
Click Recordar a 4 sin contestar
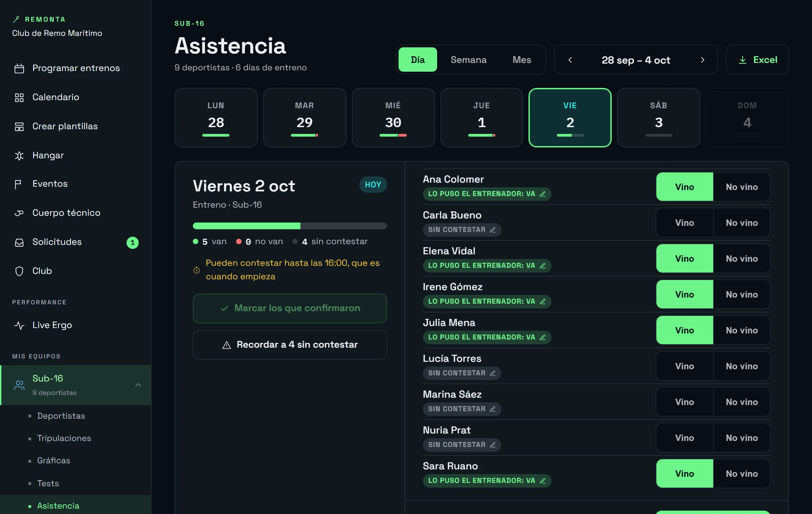(290, 345)
